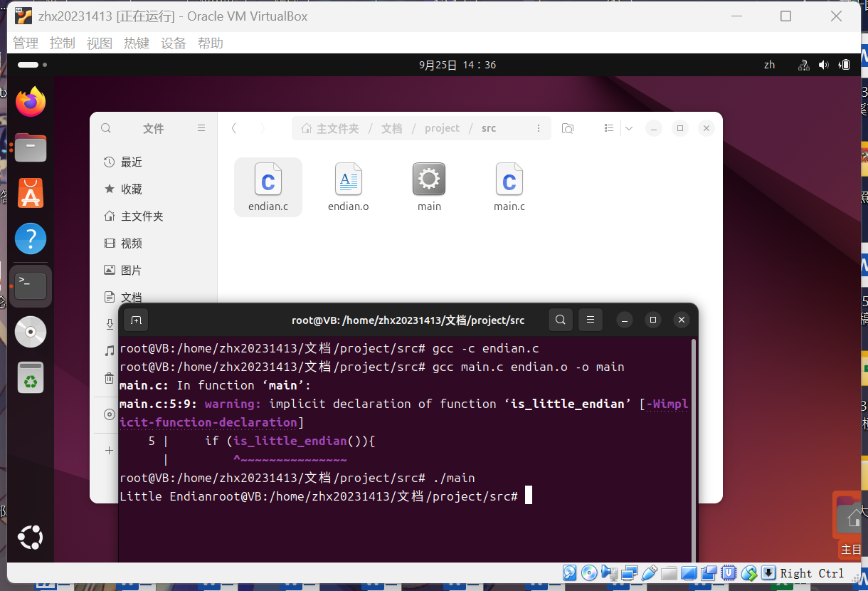The width and height of the screenshot is (868, 591).
Task: Open Files from the Ubuntu dock
Action: 31,147
